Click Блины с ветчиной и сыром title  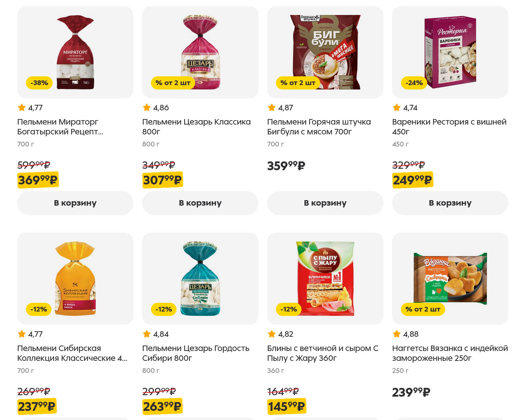pyautogui.click(x=323, y=353)
